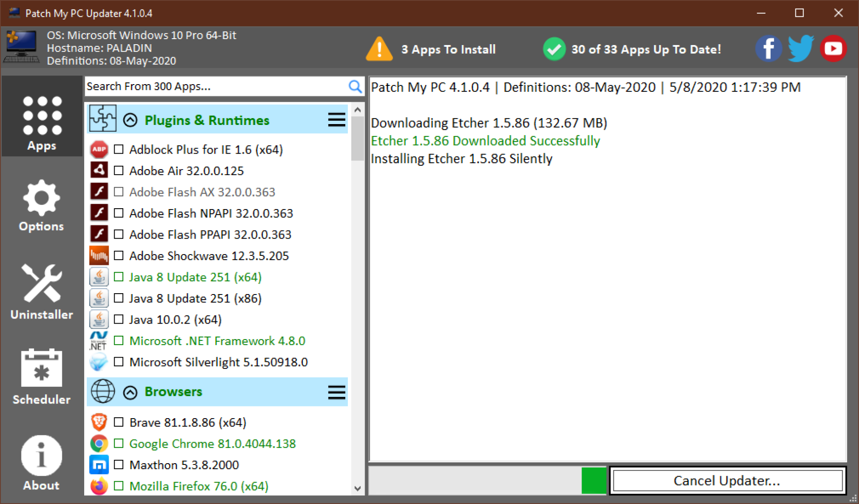Viewport: 859px width, 504px height.
Task: Check the Maxthon 5.3.8.2000 checkbox
Action: [x=119, y=465]
